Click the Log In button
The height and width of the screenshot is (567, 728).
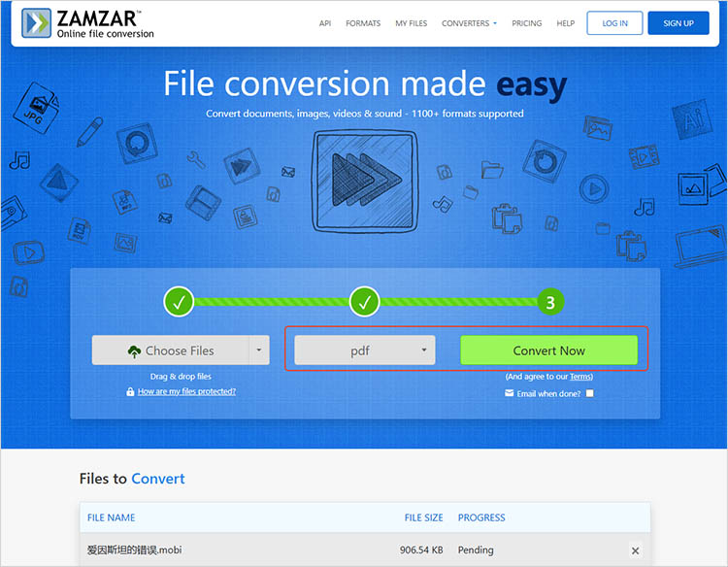click(x=614, y=23)
